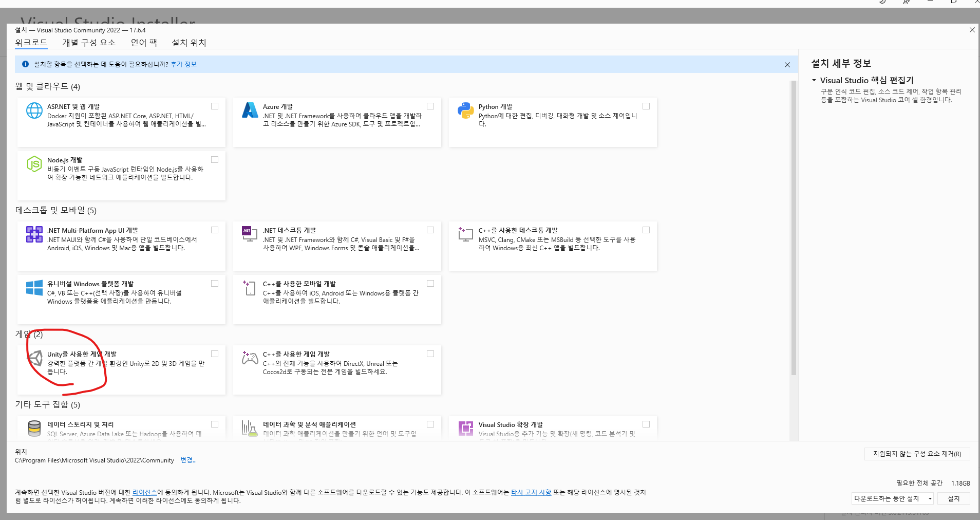Click the 1.18GB required space value
Image resolution: width=980 pixels, height=520 pixels.
960,484
